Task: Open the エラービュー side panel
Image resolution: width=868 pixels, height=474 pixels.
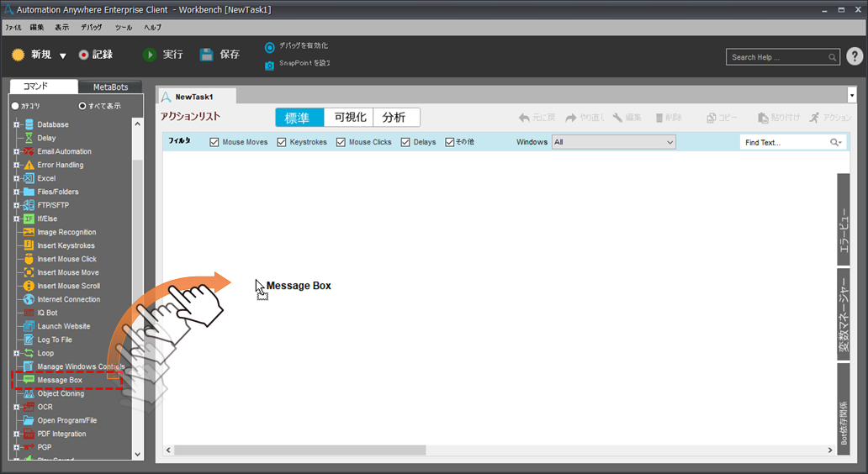Action: [x=843, y=219]
